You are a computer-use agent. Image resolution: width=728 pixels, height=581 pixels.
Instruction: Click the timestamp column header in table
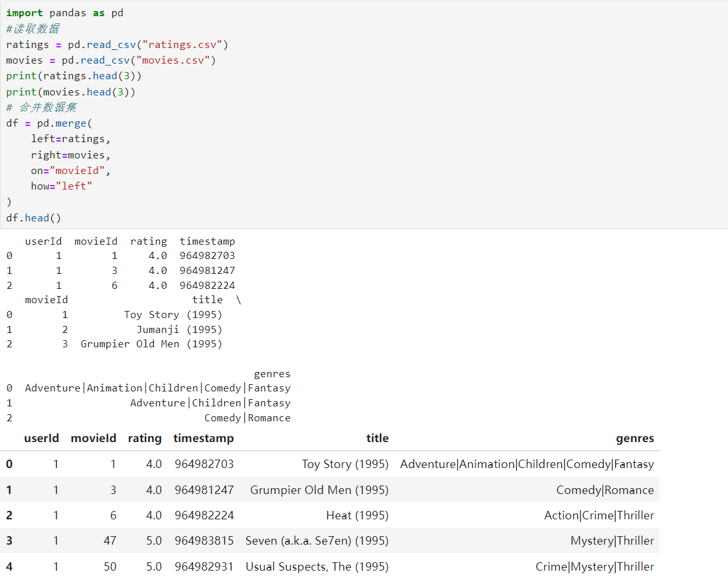tap(203, 439)
